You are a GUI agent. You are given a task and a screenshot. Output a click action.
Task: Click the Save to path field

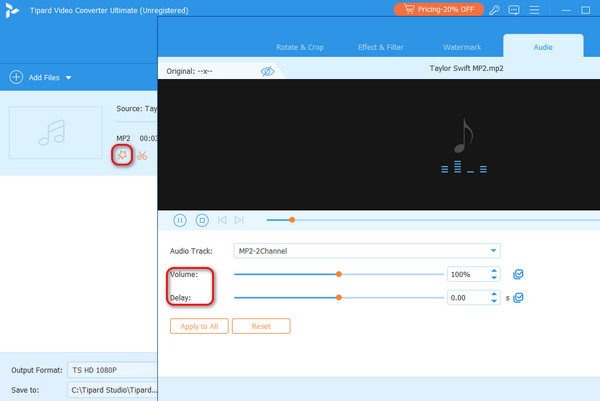pyautogui.click(x=112, y=390)
